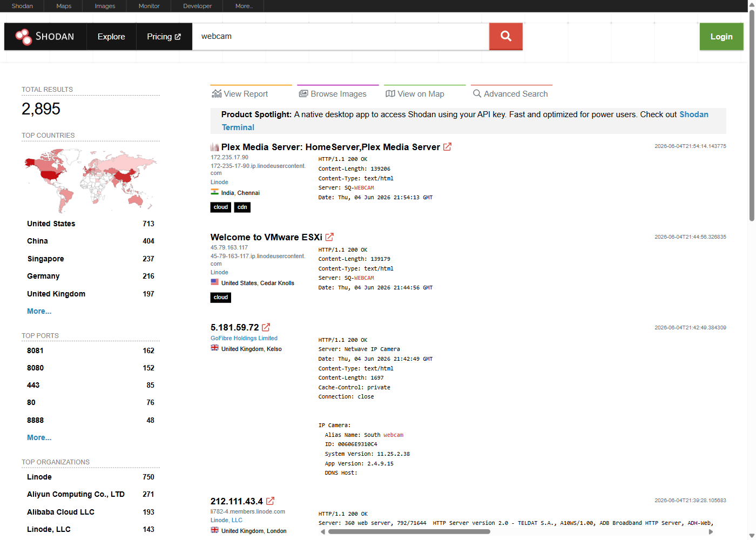Filter by Germany country
The width and height of the screenshot is (756, 540).
(x=91, y=276)
